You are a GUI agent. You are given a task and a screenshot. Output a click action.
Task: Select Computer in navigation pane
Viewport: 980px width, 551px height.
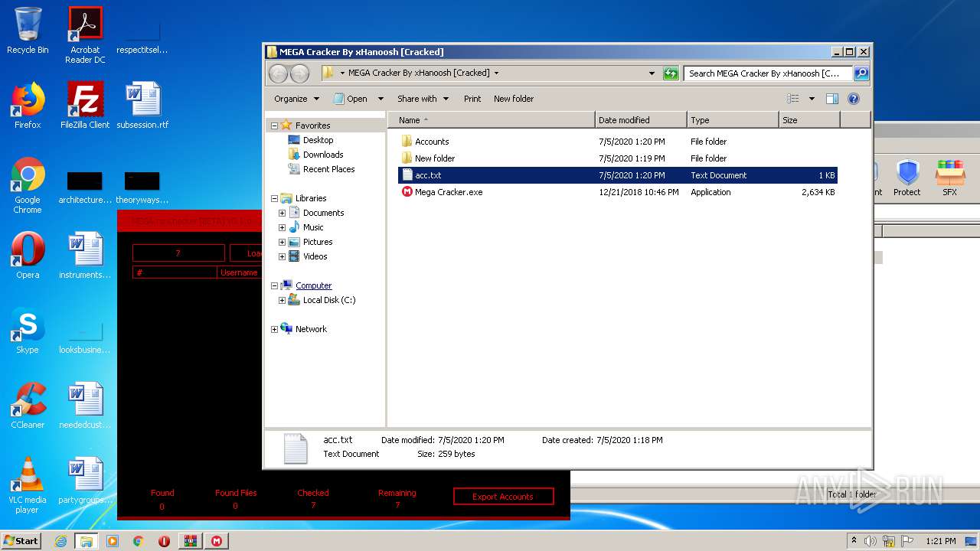[313, 285]
